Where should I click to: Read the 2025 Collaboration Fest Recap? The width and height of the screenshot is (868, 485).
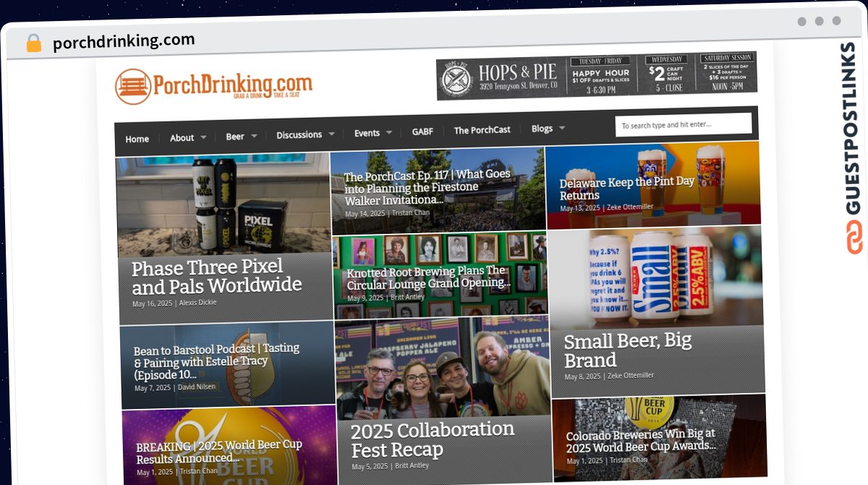coord(433,439)
